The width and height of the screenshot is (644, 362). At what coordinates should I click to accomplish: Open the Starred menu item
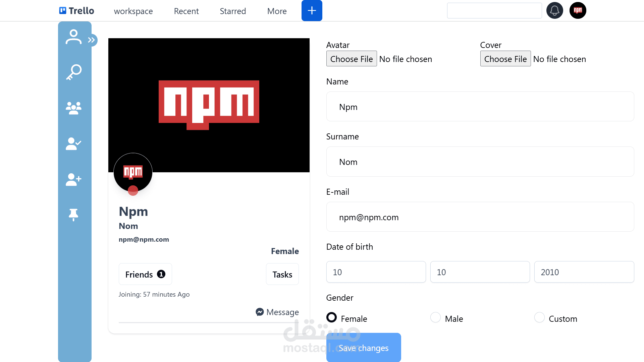(x=233, y=11)
